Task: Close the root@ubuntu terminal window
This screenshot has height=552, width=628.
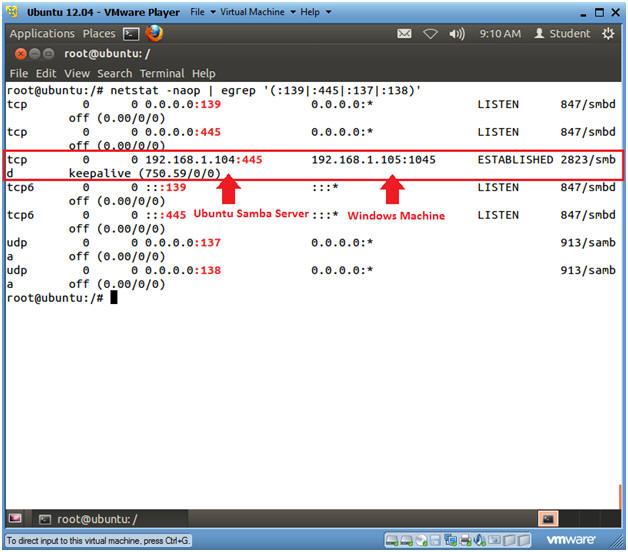Action: pos(20,54)
